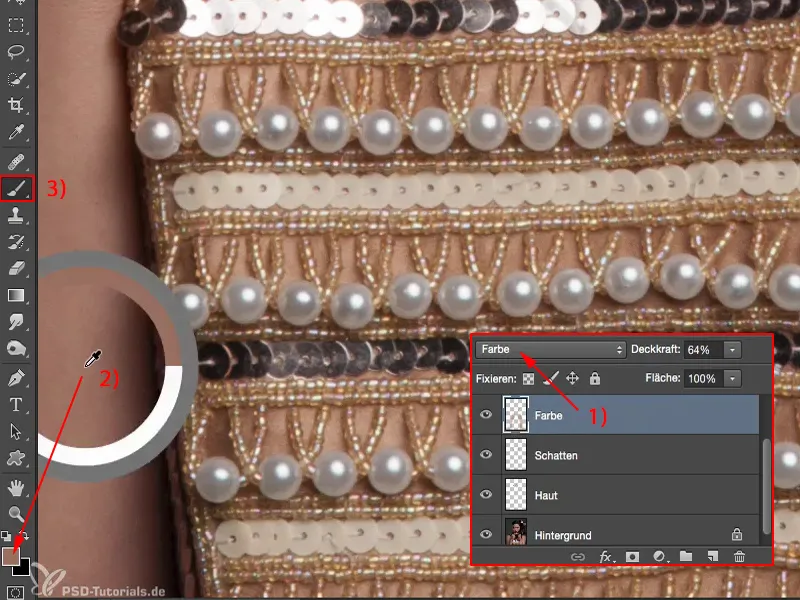Select the Hintergrund layer
Screen dimensions: 800x600
click(616, 531)
